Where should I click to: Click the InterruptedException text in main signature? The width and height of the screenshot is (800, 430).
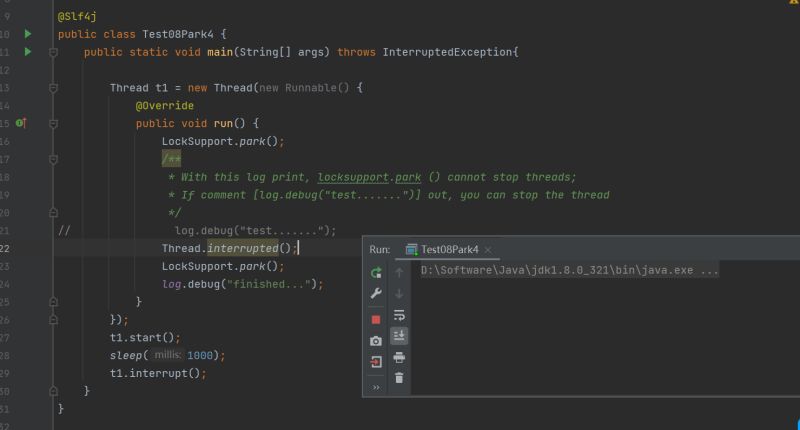click(x=447, y=52)
